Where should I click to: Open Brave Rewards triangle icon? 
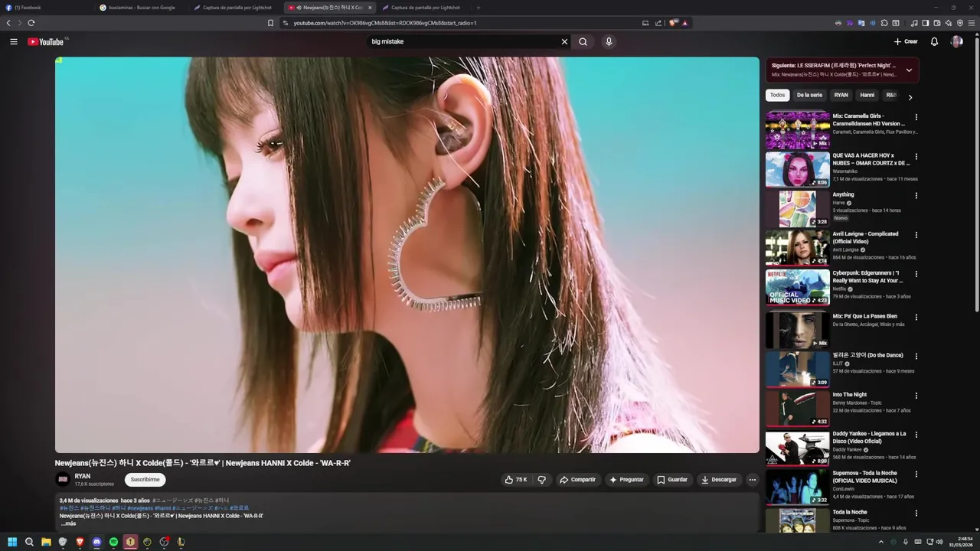tap(684, 23)
